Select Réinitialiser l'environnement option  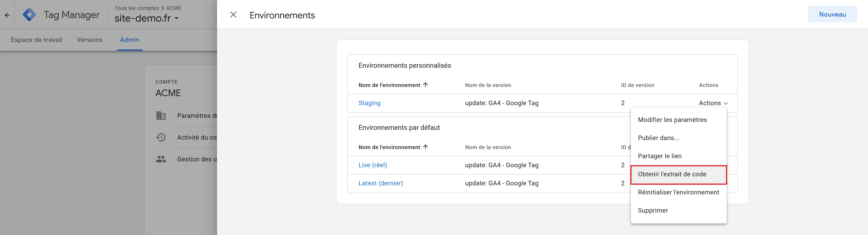(679, 192)
